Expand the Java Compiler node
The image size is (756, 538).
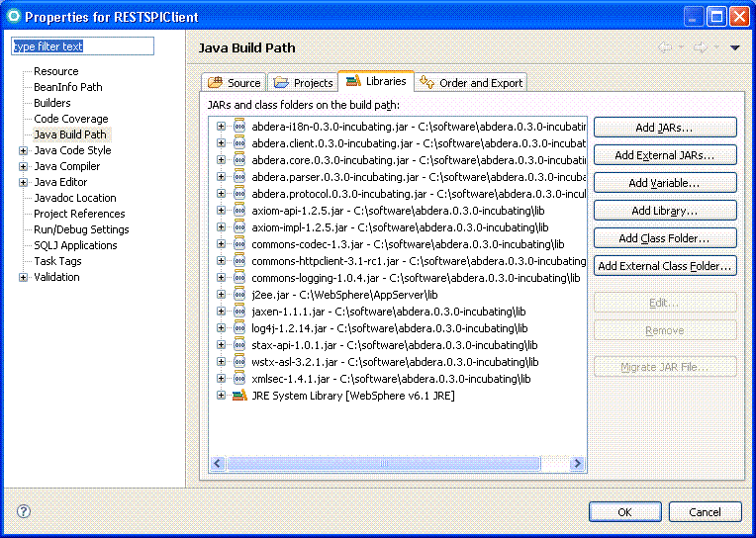pyautogui.click(x=23, y=167)
